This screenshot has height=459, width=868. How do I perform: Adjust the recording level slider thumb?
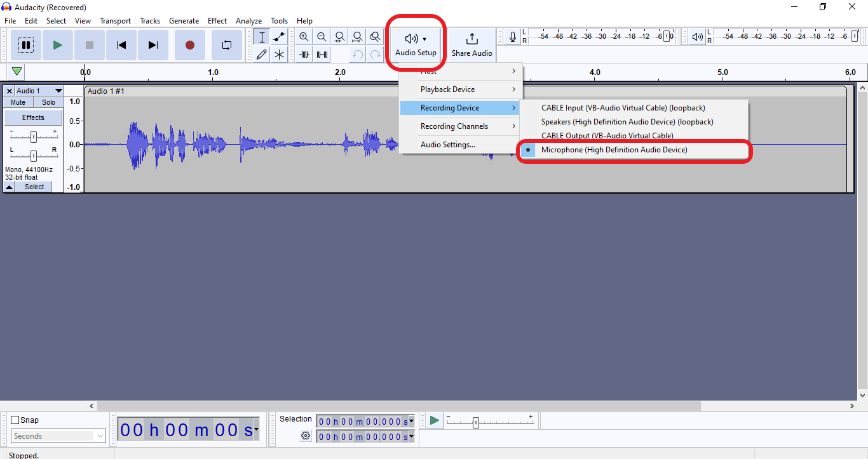pyautogui.click(x=667, y=37)
